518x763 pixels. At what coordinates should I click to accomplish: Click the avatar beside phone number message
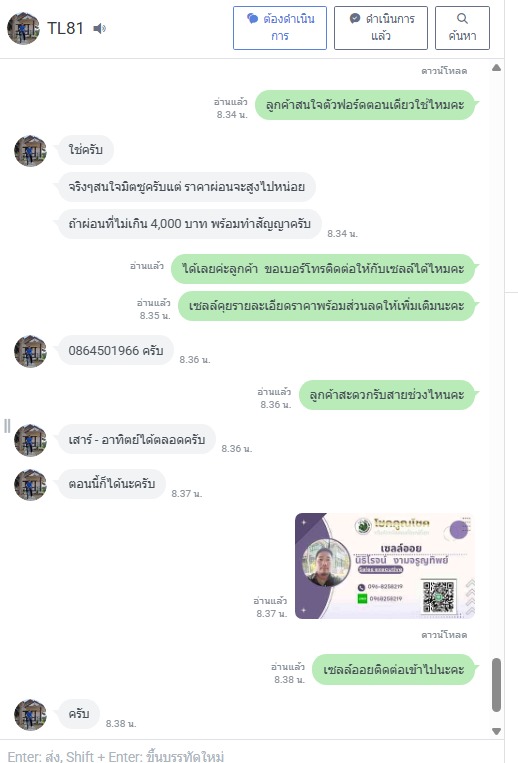[x=30, y=351]
